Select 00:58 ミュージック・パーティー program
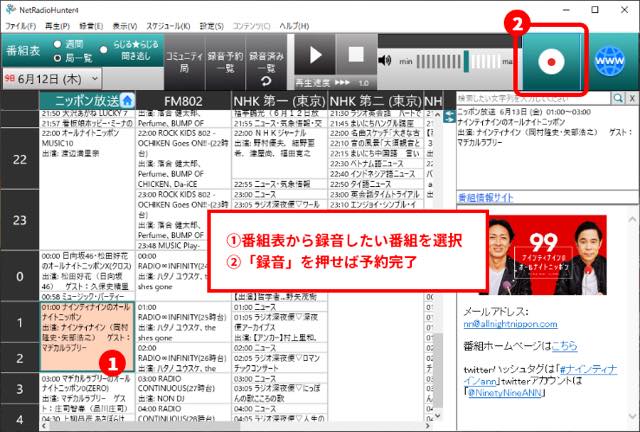The width and height of the screenshot is (640, 432). [87, 296]
